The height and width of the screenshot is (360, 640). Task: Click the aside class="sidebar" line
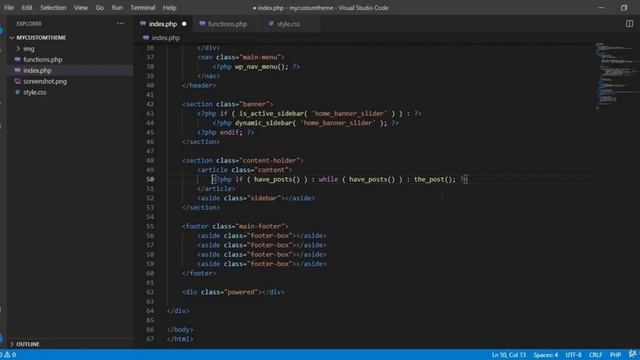click(x=256, y=198)
